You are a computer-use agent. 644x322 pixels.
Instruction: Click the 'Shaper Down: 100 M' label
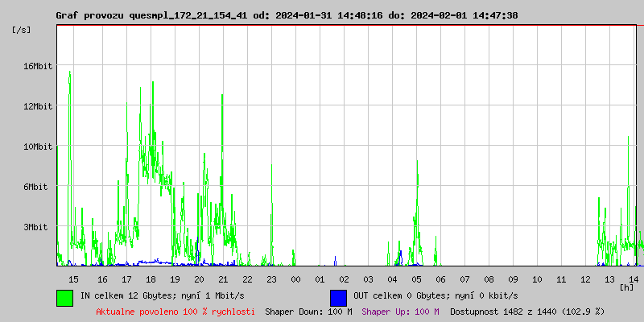click(308, 312)
